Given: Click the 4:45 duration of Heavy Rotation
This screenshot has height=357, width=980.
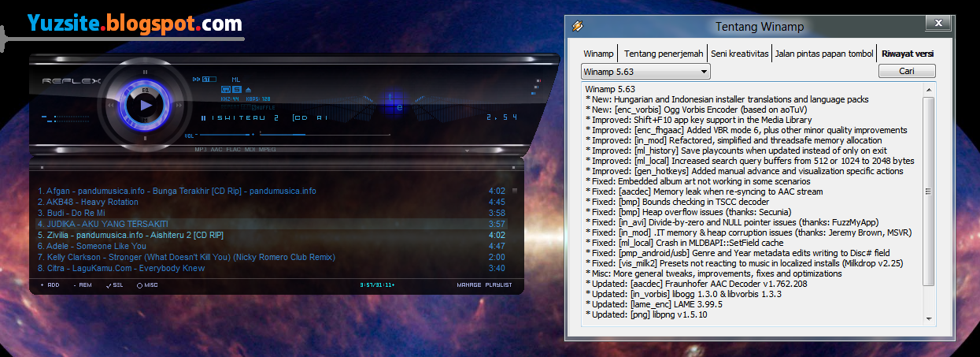Looking at the screenshot, I should point(497,202).
